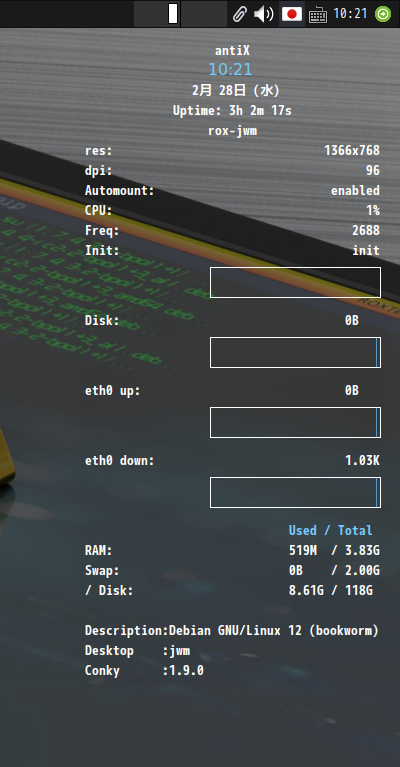
Task: Click the Disk: label above the graphs
Action: coord(102,321)
